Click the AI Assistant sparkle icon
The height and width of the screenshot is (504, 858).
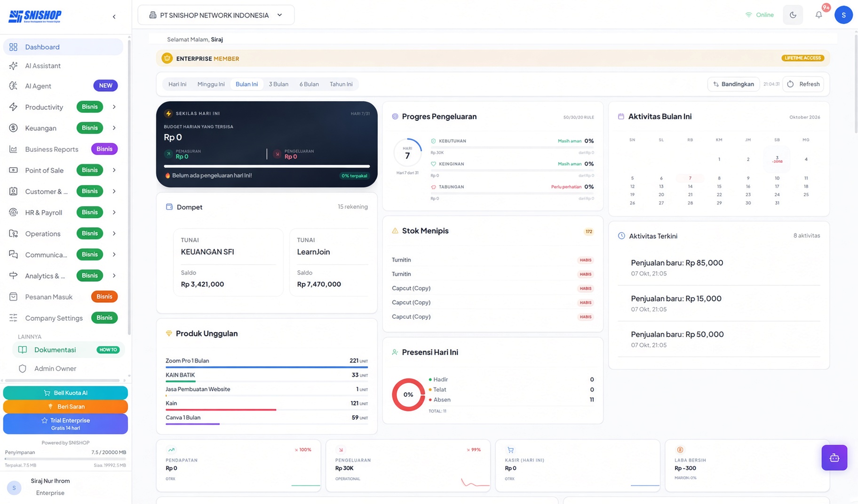pyautogui.click(x=13, y=66)
